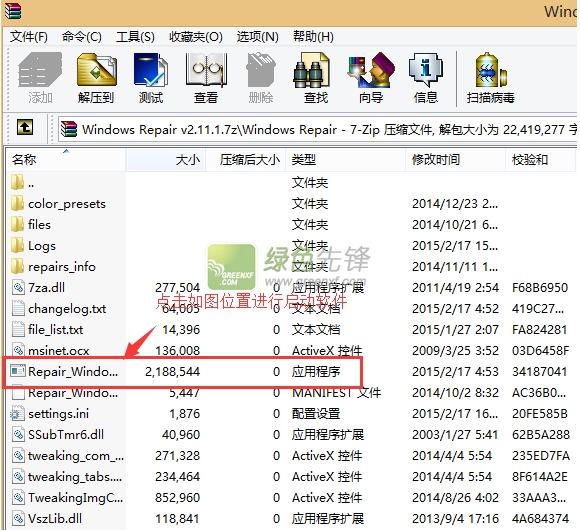The image size is (580, 531).
Task: Select the Repair_Windo... MANIFEST file name
Action: pyautogui.click(x=73, y=393)
